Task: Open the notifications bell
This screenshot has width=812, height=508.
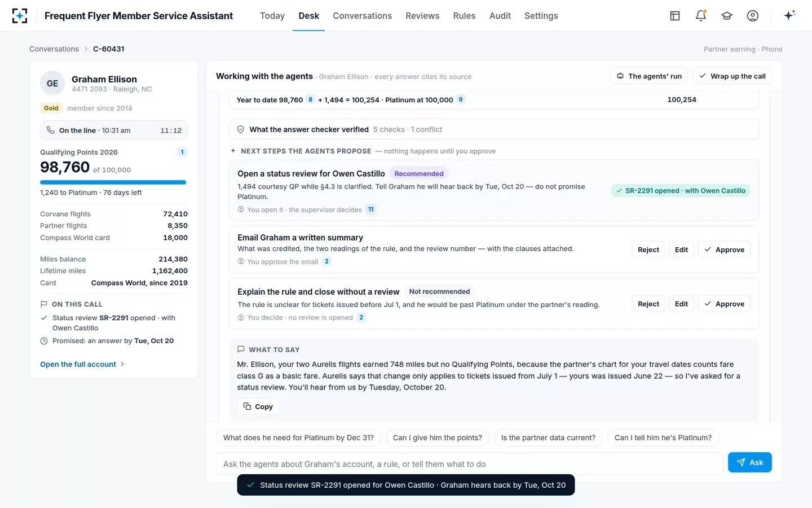Action: pyautogui.click(x=701, y=16)
